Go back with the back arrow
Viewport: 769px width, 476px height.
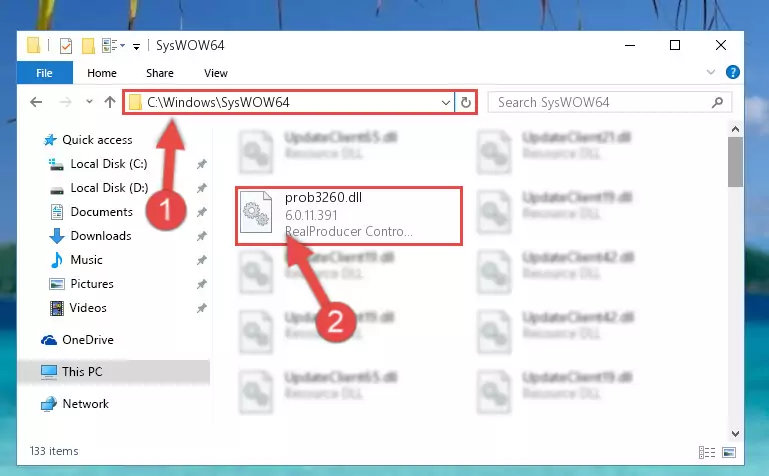click(36, 102)
